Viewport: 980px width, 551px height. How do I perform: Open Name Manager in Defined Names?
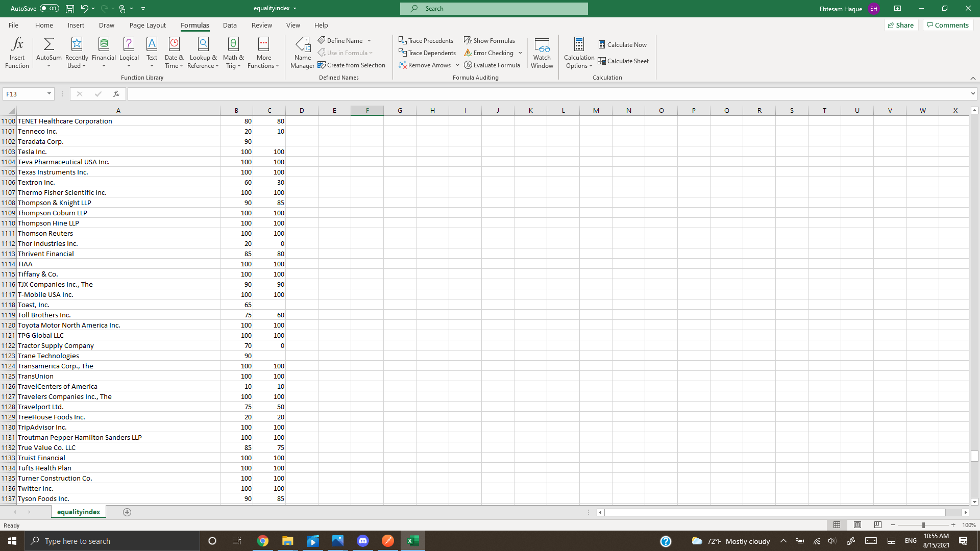tap(302, 52)
